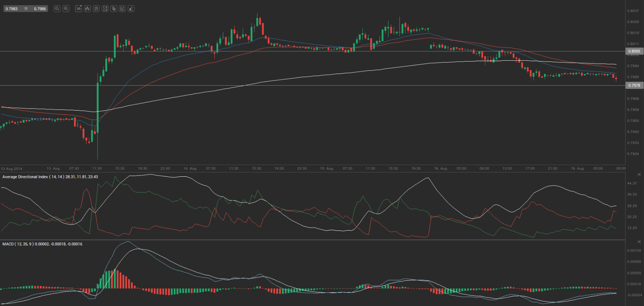Click the 18. Aug date on time axis
Viewport: 644px width, 306px height.
point(440,169)
